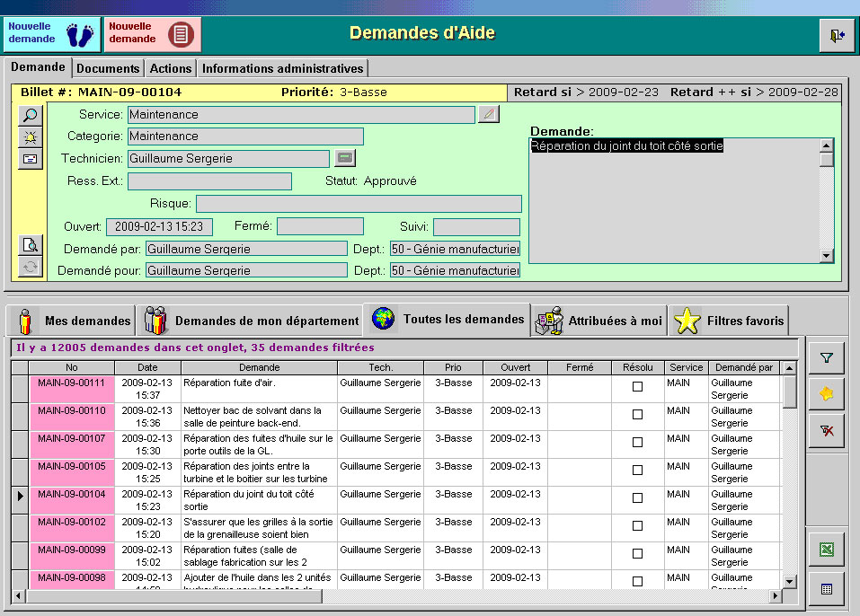Click the MAIN-09-00102 ticket number cell
This screenshot has width=860, height=616.
pyautogui.click(x=72, y=528)
